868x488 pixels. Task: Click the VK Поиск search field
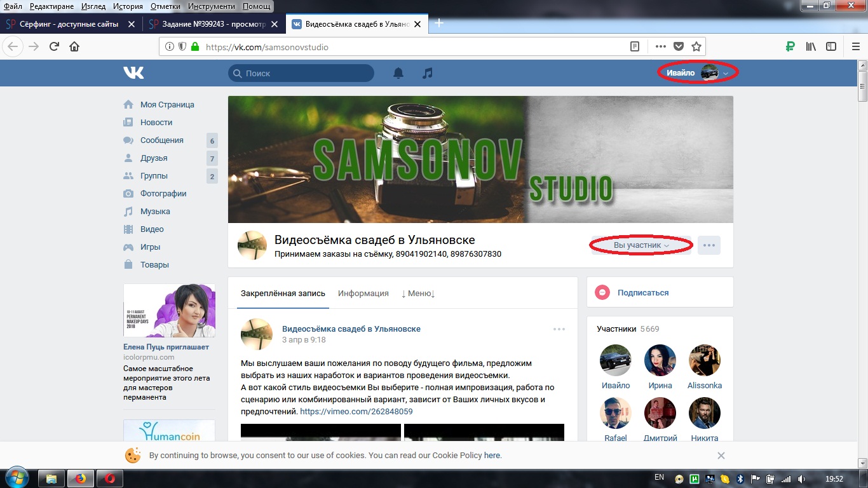301,73
